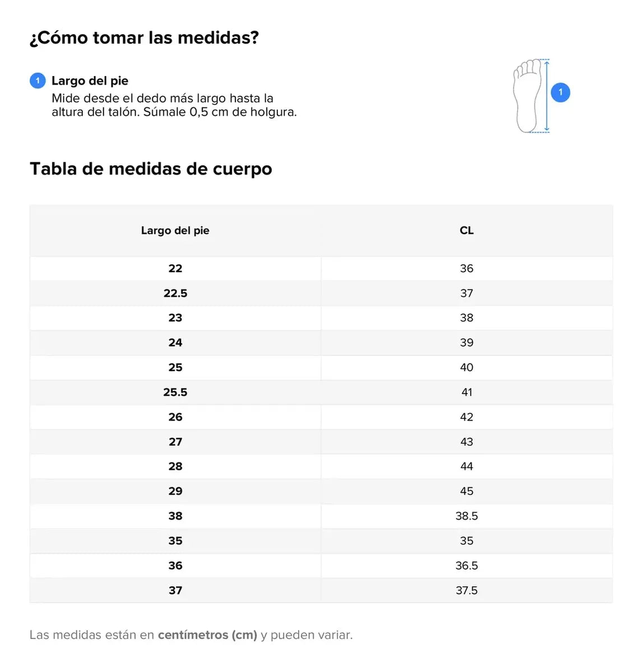Click the bold "Largo del pie" instruction title

point(90,81)
